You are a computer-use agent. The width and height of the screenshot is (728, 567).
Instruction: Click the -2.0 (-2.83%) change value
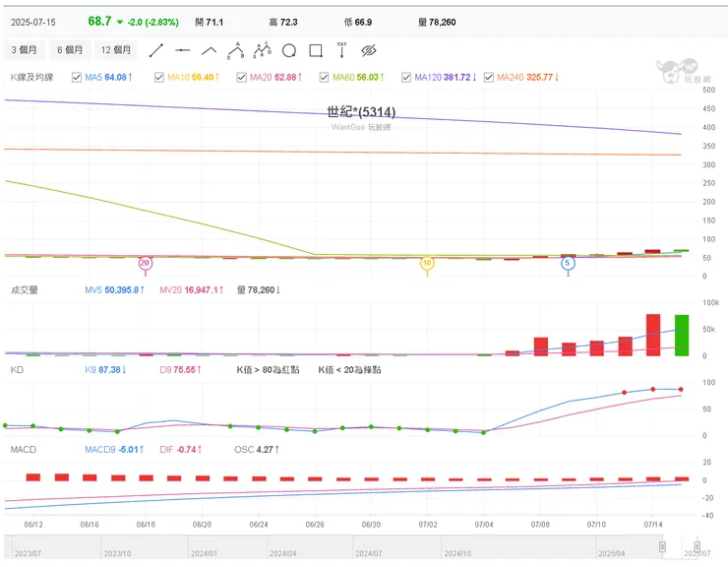152,23
